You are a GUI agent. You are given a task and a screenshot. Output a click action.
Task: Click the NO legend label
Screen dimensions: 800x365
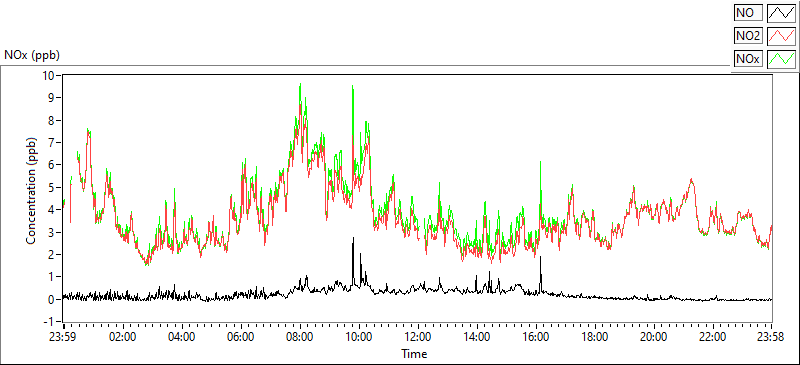click(x=748, y=13)
